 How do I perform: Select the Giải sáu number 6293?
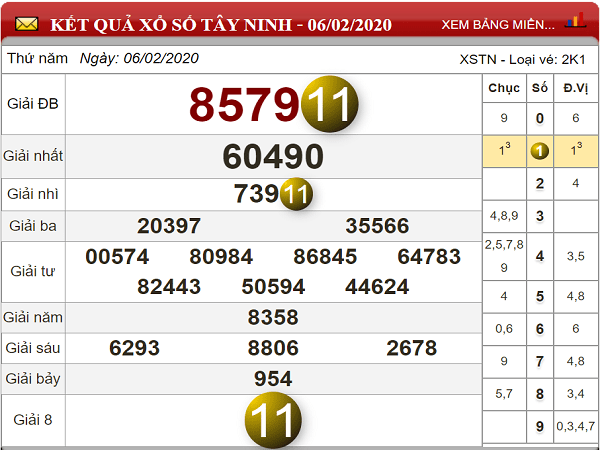(134, 348)
